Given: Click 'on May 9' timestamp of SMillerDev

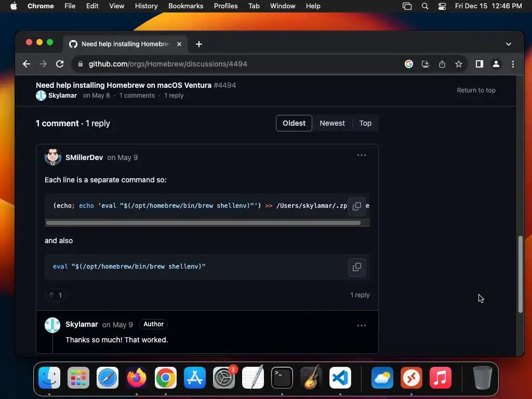Looking at the screenshot, I should [x=123, y=157].
